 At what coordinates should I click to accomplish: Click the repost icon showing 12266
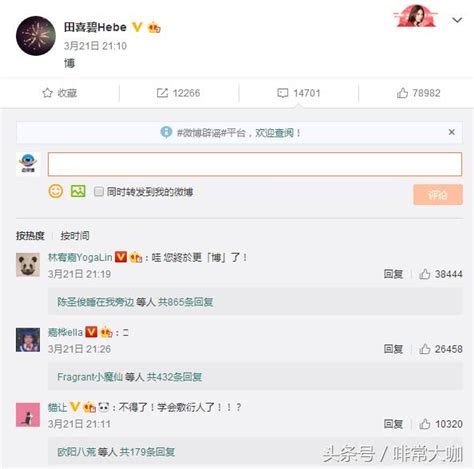(162, 93)
